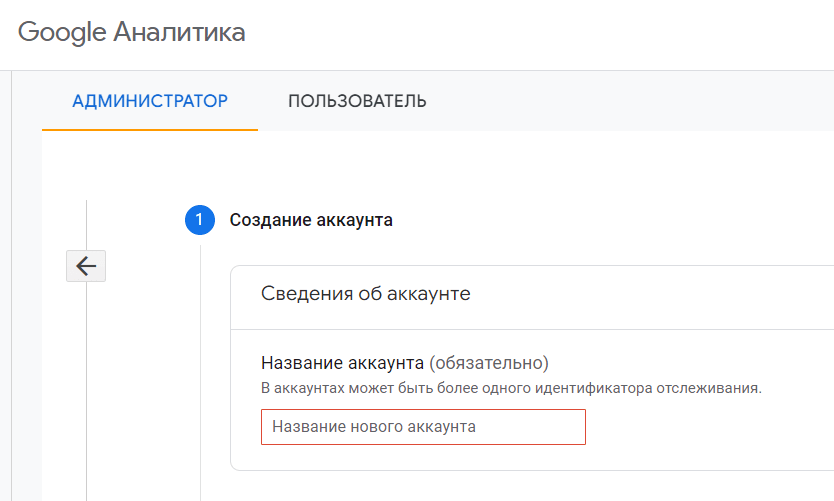Click the Google Аналитика logo
Viewport: 834px width, 501px height.
coord(131,33)
